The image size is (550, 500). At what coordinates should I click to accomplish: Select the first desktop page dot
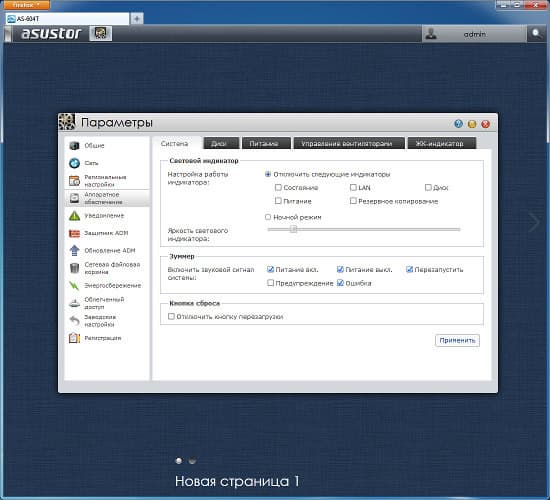tap(179, 461)
